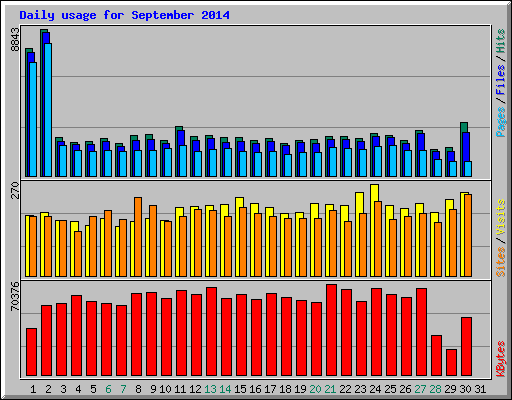Click the "Daily usage for September 2014" title

pos(124,16)
